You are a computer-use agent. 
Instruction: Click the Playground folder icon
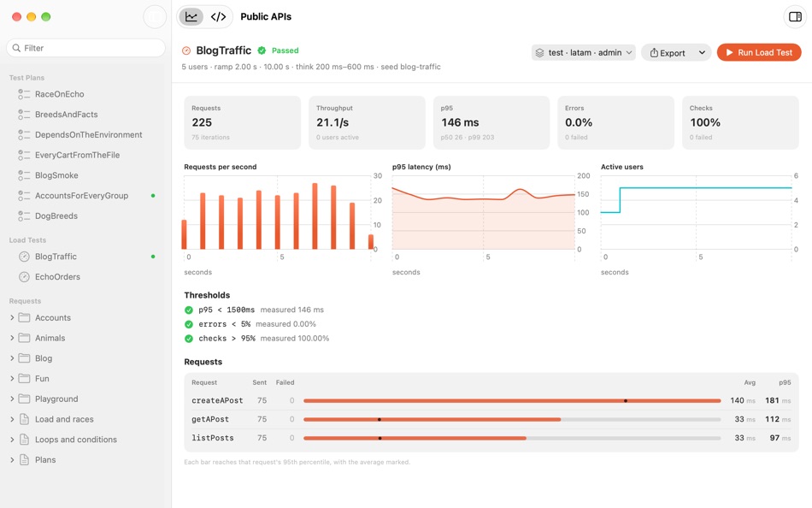24,399
